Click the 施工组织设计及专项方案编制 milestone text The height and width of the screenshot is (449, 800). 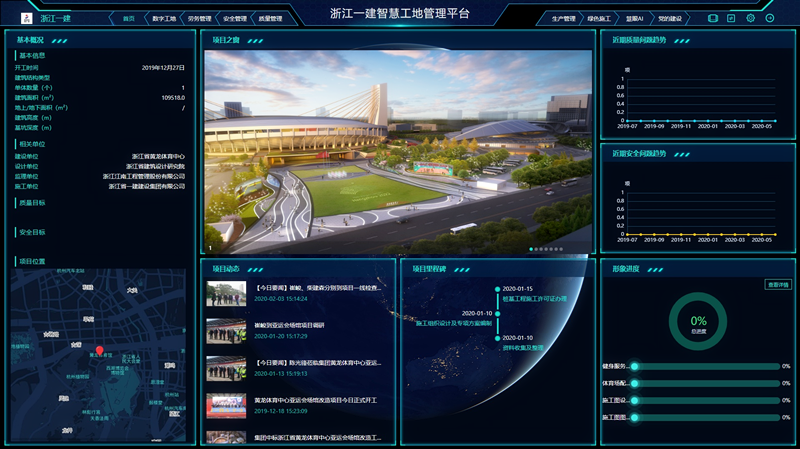click(454, 323)
